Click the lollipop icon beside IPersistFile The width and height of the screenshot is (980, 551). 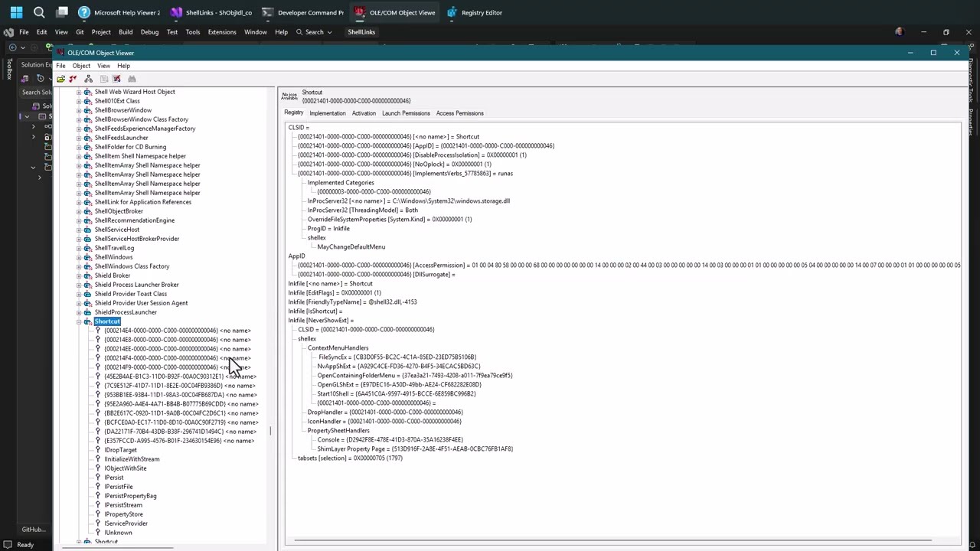point(97,487)
